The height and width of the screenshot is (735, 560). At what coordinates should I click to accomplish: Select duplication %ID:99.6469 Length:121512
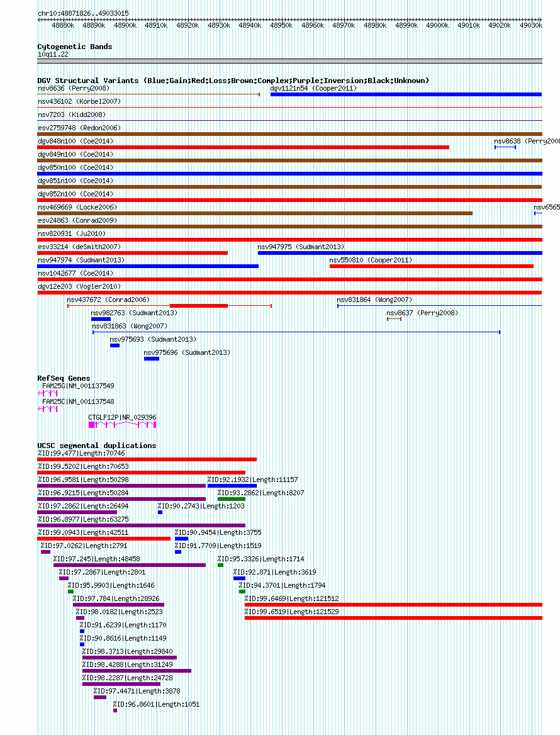coord(394,605)
